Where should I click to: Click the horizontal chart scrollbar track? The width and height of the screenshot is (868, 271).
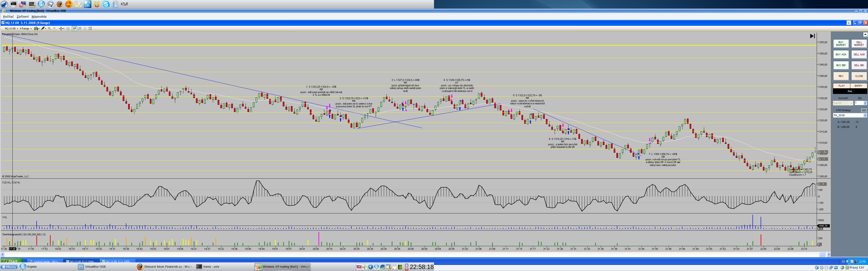coord(404,255)
